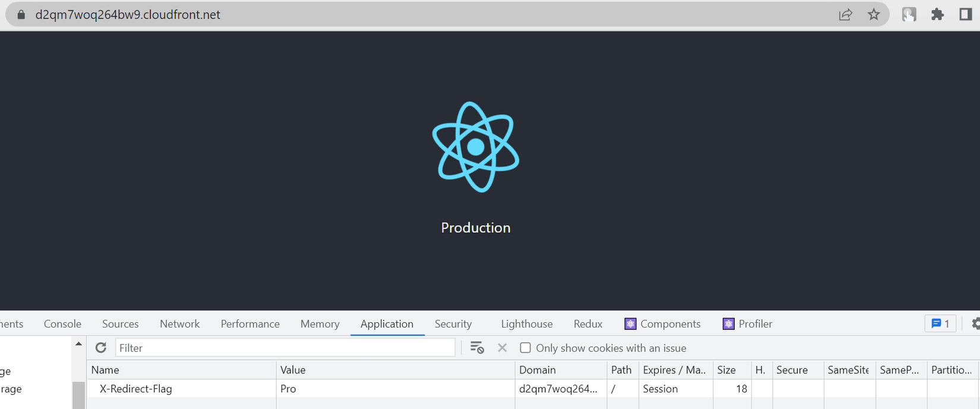The width and height of the screenshot is (980, 409).
Task: Open the Extensions puzzle icon
Action: coord(937,15)
